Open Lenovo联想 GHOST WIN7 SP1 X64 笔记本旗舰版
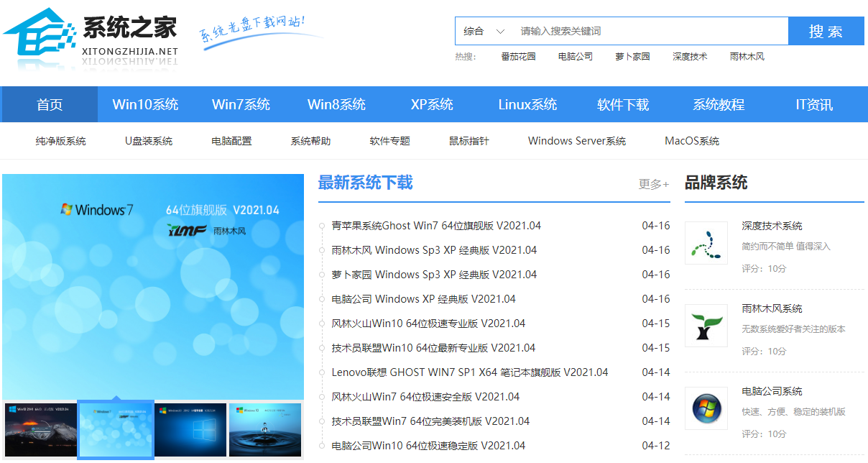 tap(470, 372)
